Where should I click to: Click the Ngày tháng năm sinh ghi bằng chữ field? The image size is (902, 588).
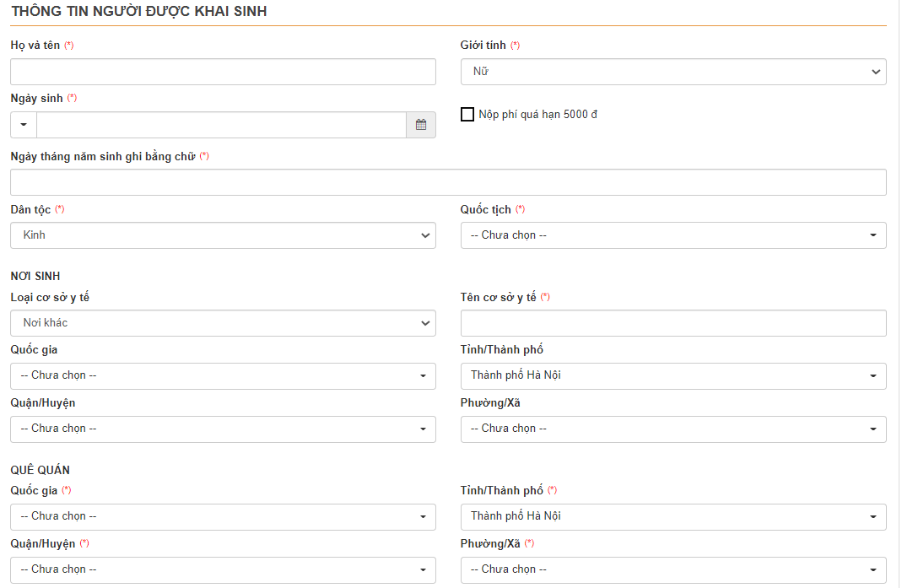448,182
